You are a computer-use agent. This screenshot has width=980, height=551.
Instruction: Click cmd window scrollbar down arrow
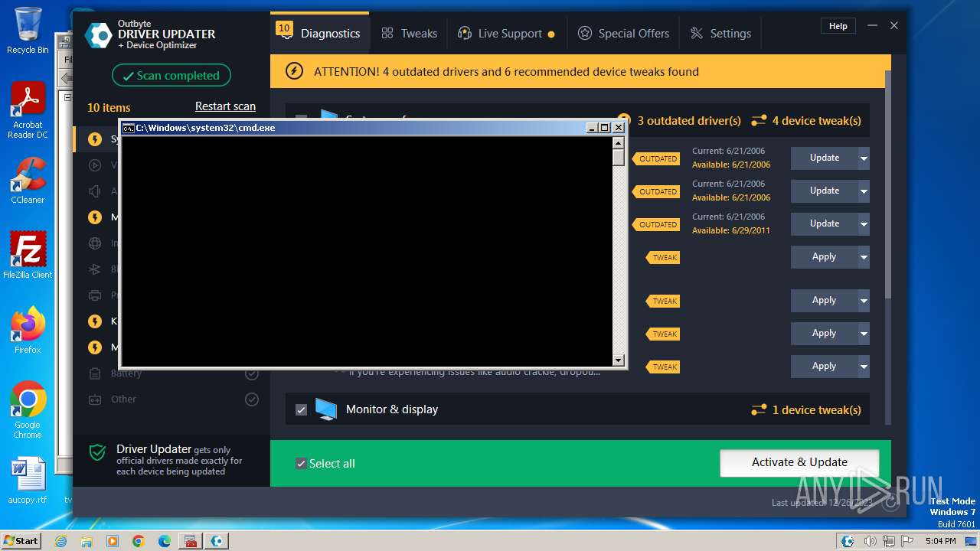click(619, 360)
